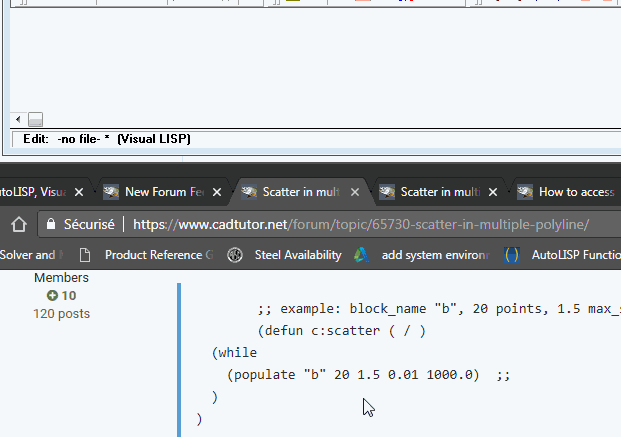
Task: Click the favicon on New Forum tab
Action: [111, 192]
